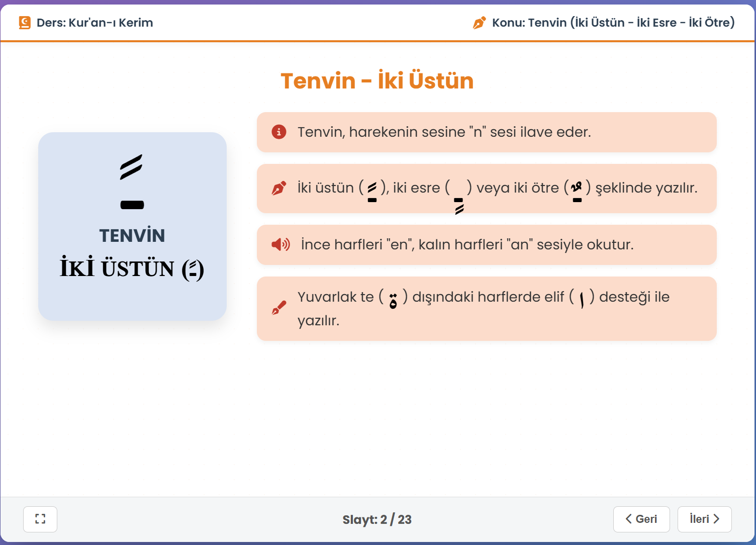Click the left chevron in Geri button
The image size is (756, 545).
629,519
